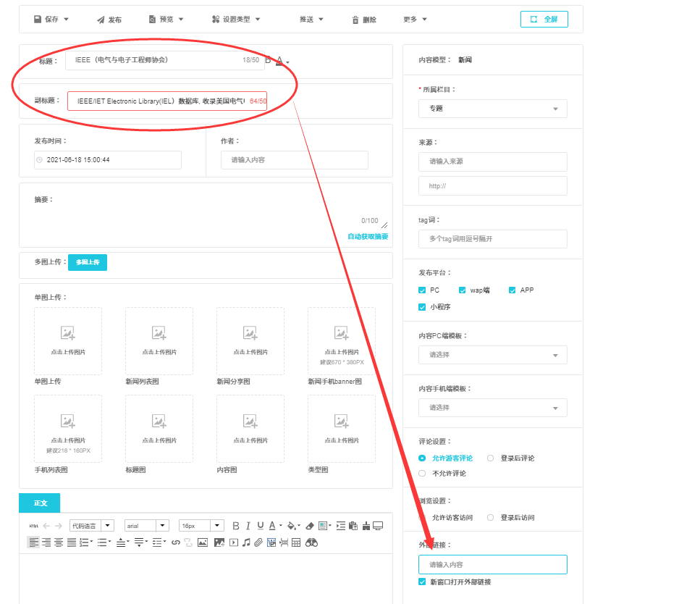
Task: Click the paste plain text icon
Action: coord(353,526)
